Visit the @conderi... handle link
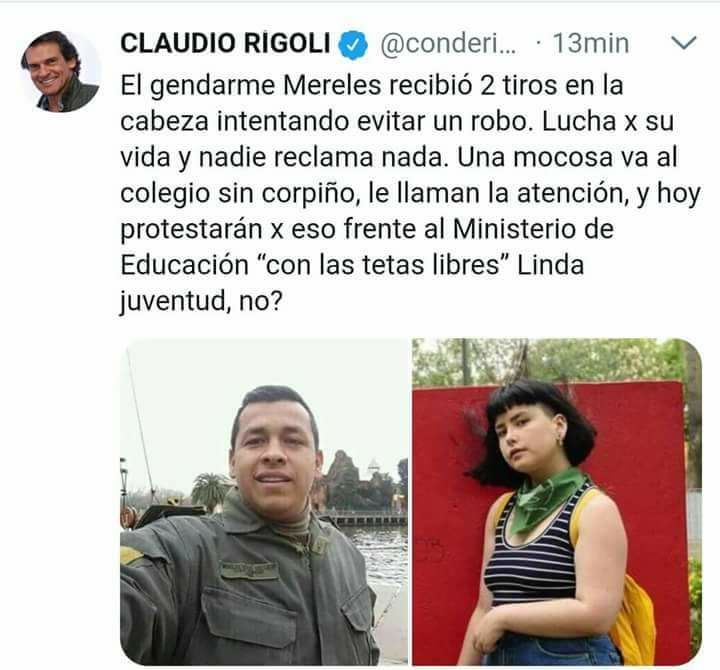This screenshot has height=670, width=720. [448, 44]
